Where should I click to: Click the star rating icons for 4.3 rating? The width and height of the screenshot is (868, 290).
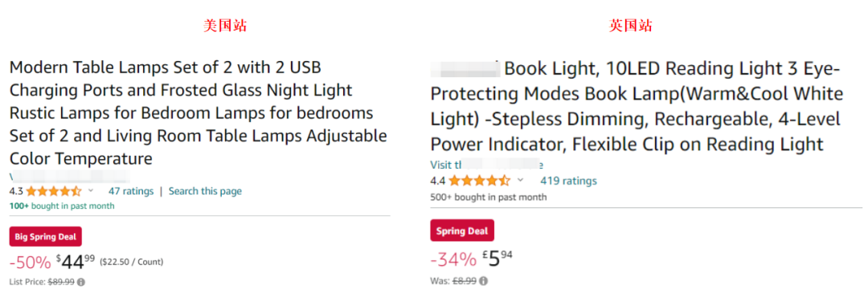click(x=53, y=191)
